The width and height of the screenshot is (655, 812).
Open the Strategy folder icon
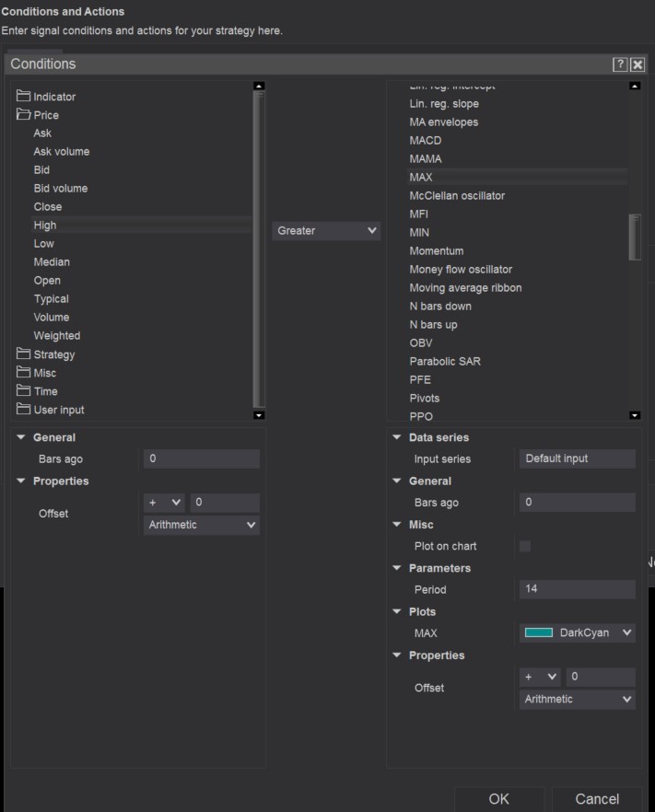23,354
